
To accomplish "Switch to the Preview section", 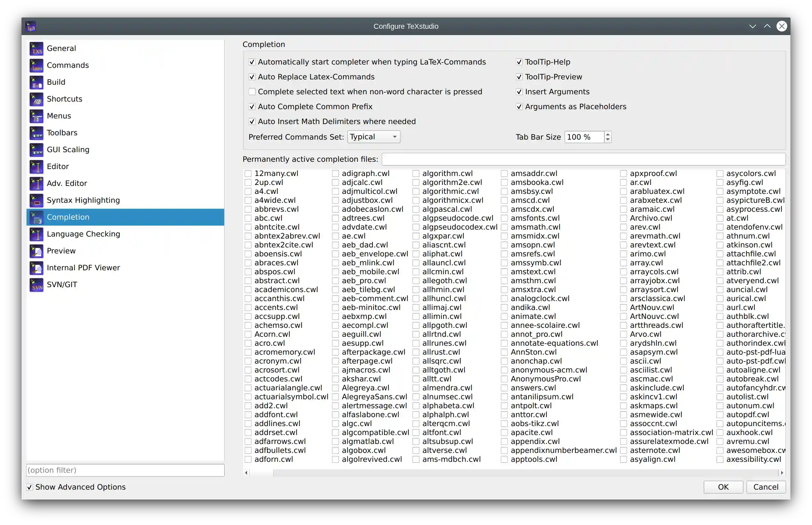I will click(x=61, y=250).
